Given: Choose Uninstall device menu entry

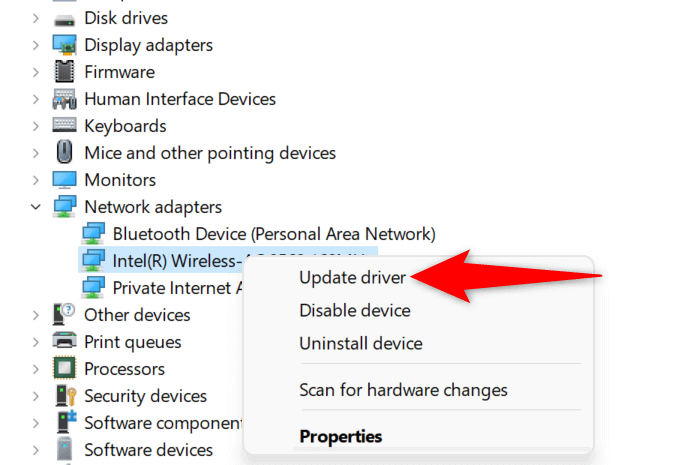Looking at the screenshot, I should pos(360,343).
